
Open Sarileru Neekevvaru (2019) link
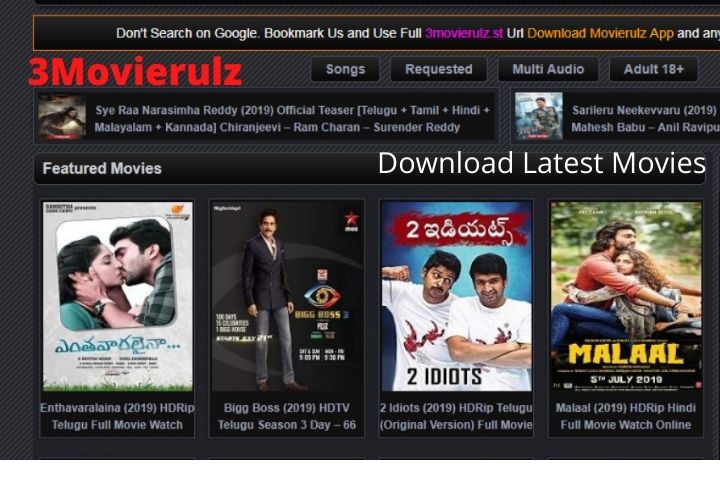(x=645, y=119)
